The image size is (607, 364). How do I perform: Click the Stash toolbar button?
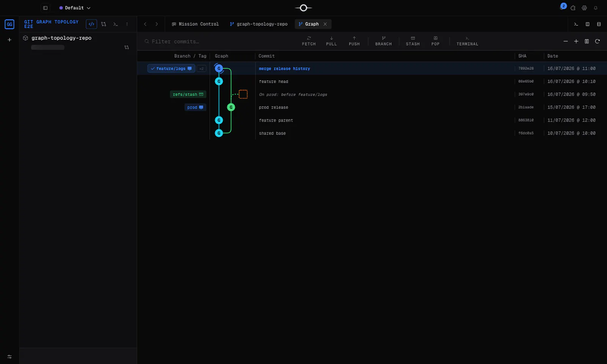412,41
